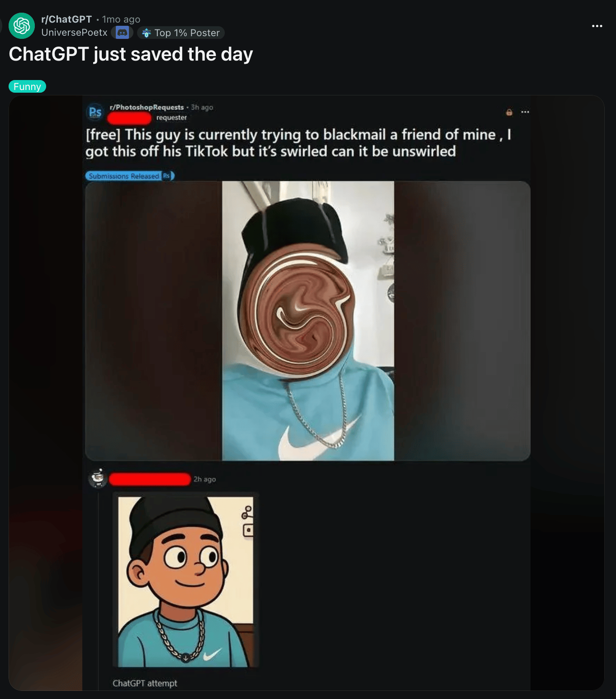Open r/PhotoshopRequests in the embedded screenshot
The width and height of the screenshot is (616, 699).
pyautogui.click(x=147, y=107)
